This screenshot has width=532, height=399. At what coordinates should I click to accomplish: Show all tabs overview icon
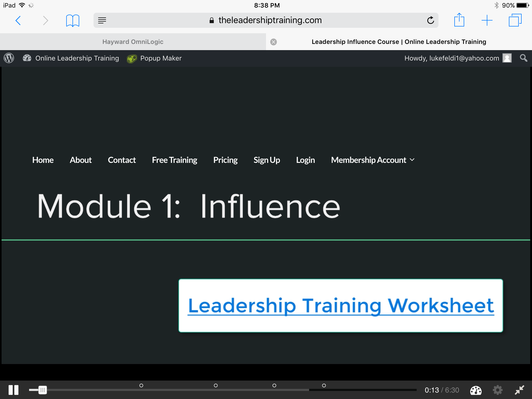(x=515, y=20)
